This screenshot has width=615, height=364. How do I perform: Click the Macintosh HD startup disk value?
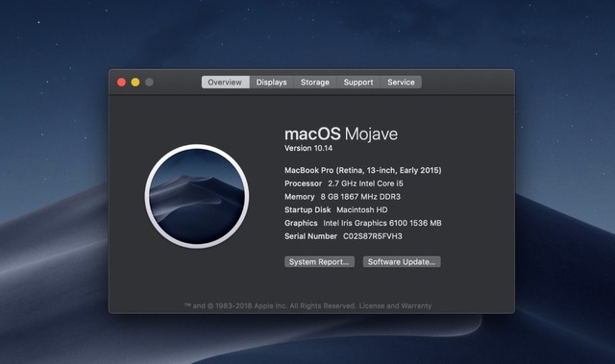click(x=362, y=209)
